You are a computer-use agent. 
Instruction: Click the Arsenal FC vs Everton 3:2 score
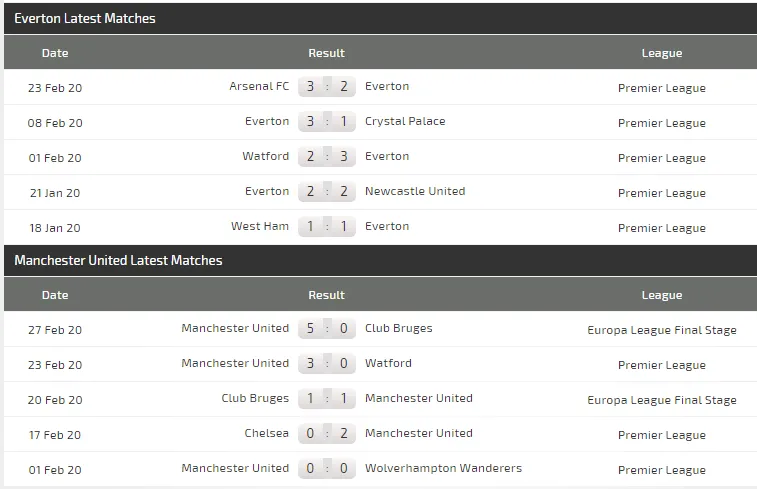click(x=327, y=87)
